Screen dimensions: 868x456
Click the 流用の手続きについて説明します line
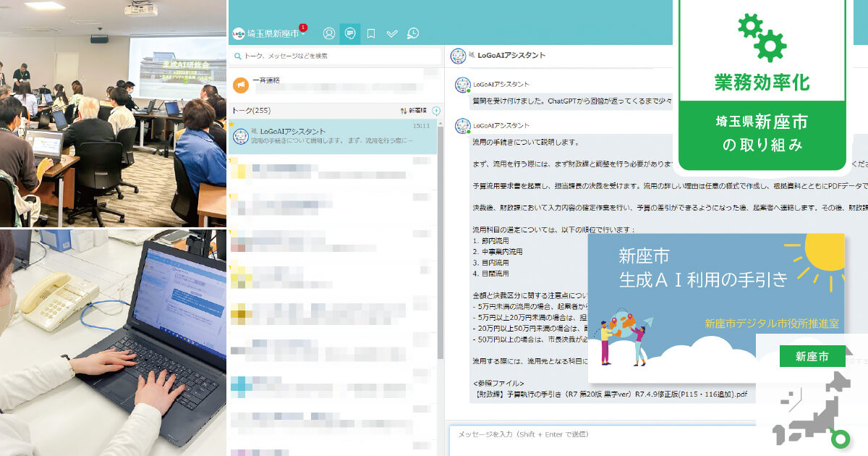pyautogui.click(x=525, y=143)
